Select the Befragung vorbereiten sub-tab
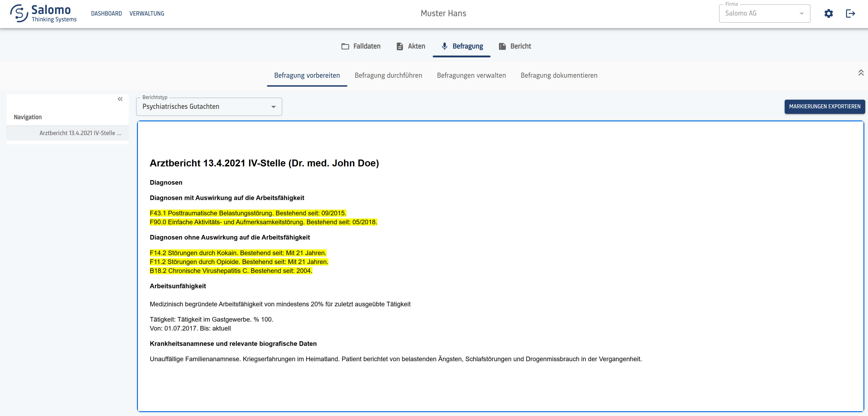Viewport: 868px width, 416px height. pyautogui.click(x=307, y=75)
